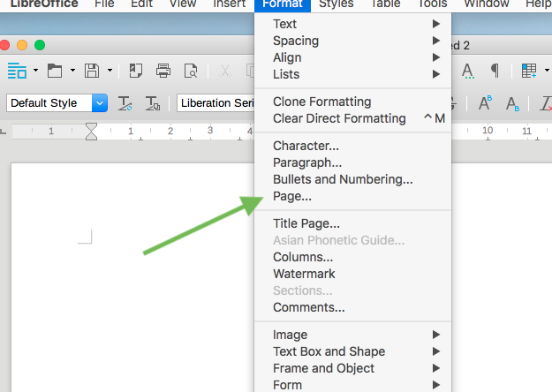
Task: Click the Update Selected Style icon
Action: (125, 103)
